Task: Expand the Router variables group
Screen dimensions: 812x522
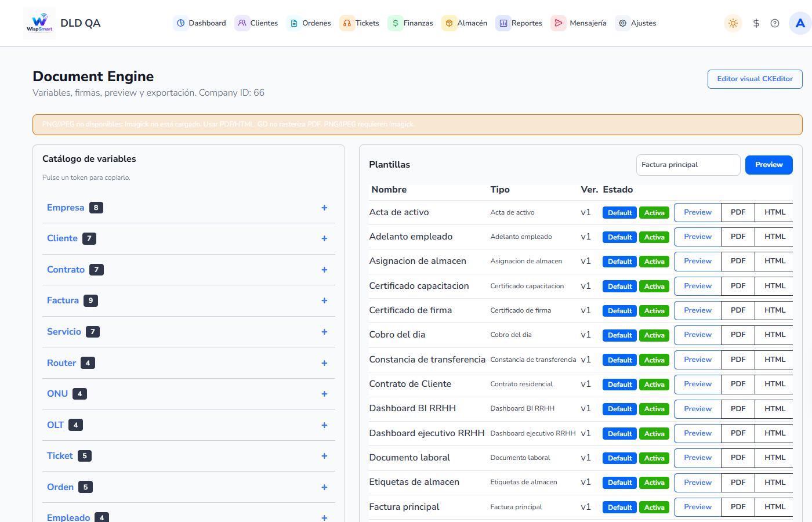Action: coord(188,363)
